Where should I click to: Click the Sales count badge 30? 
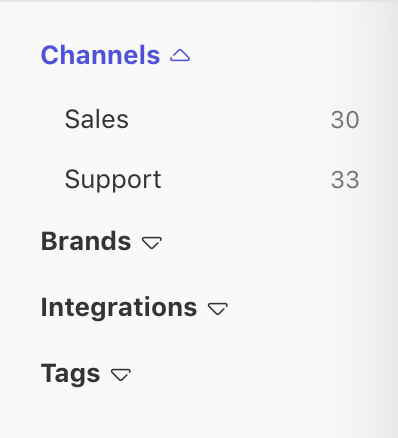click(345, 120)
